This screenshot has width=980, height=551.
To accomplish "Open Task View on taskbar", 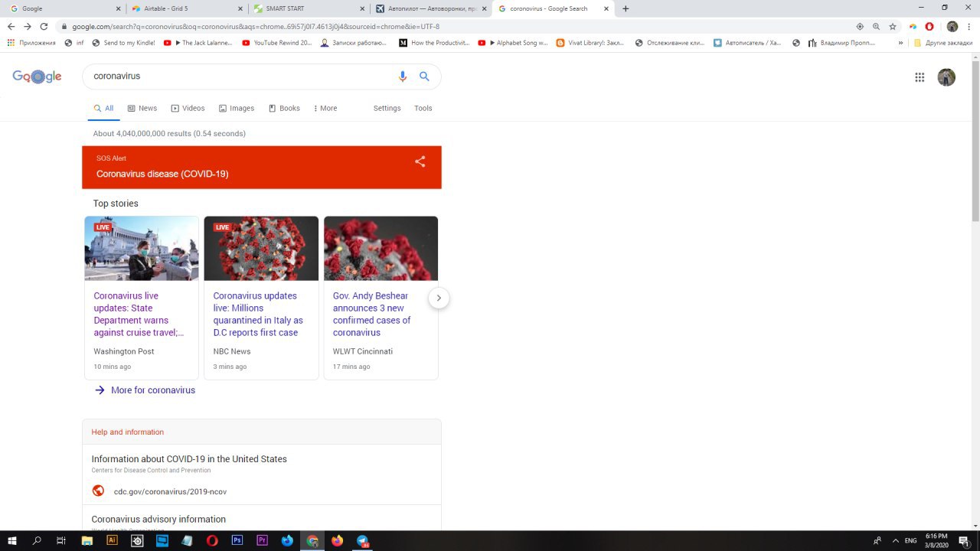I will click(x=61, y=540).
